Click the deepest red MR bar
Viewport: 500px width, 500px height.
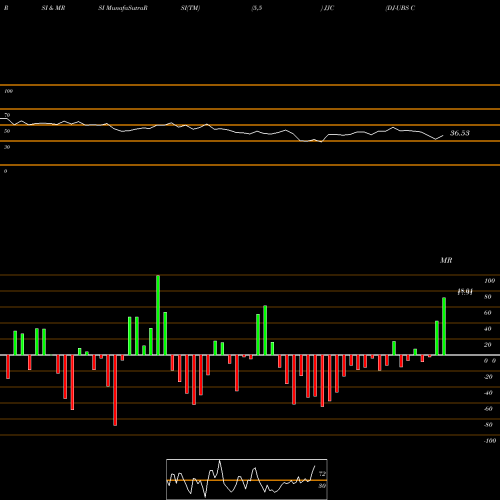pos(115,390)
